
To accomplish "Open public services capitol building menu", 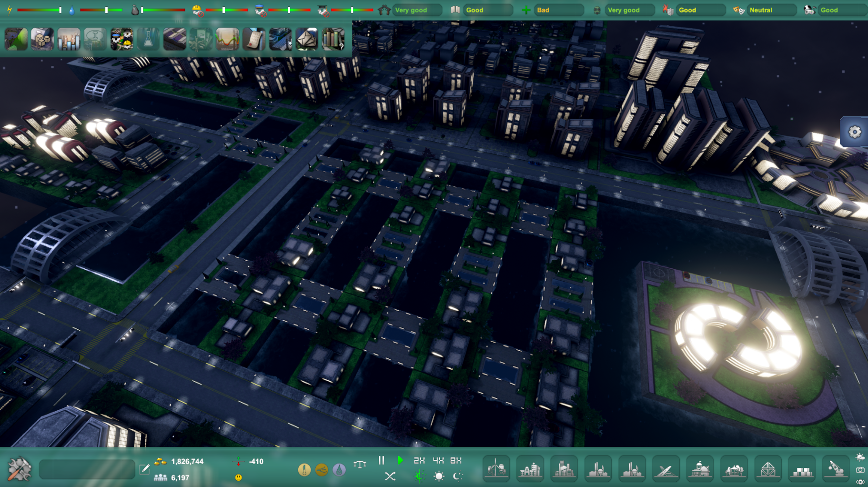I will (700, 468).
